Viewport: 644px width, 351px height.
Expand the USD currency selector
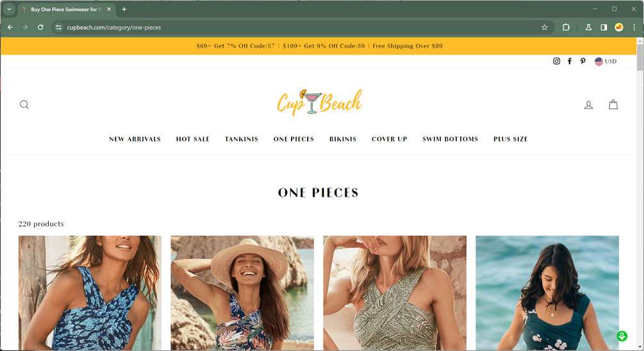coord(606,61)
